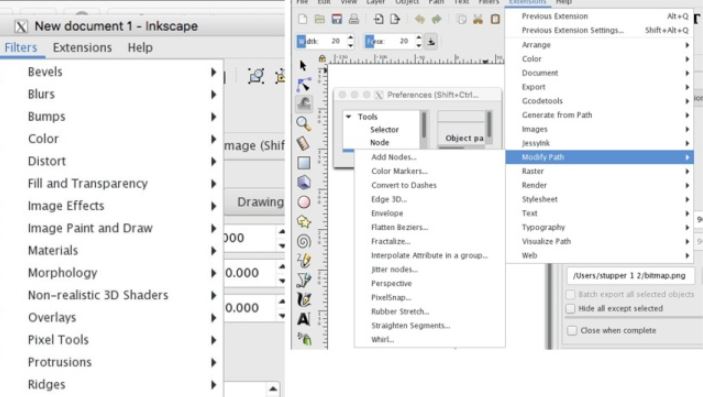Open the Distort filter submenu
703x397 pixels.
[112, 161]
